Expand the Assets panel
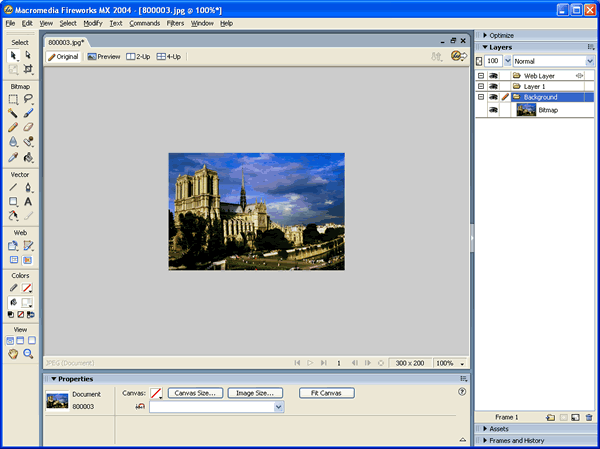 [x=485, y=429]
